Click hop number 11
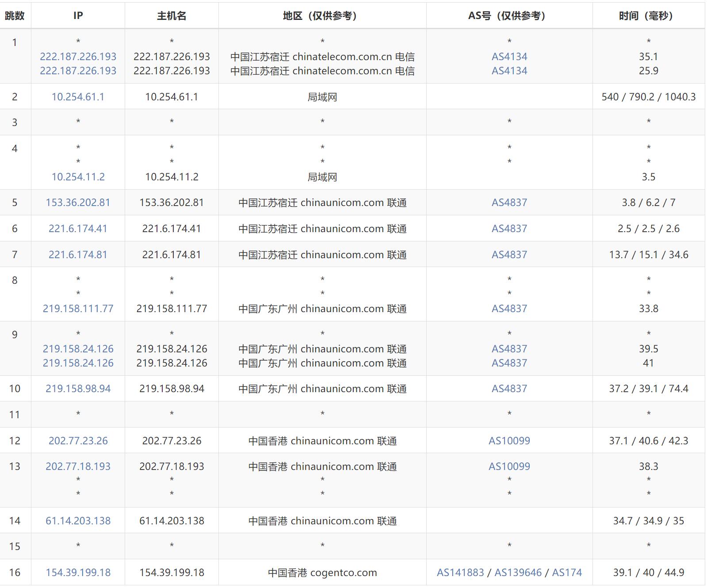Viewport: 707px width, 588px height. pos(15,415)
